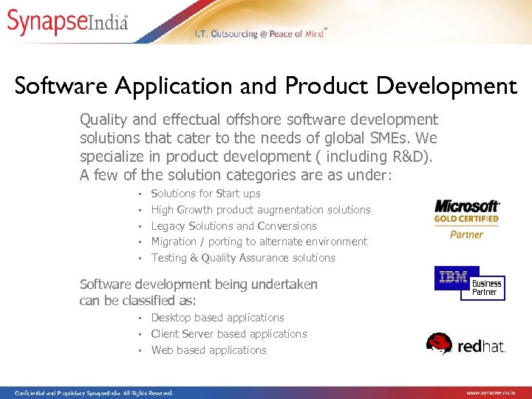The width and height of the screenshot is (532, 399).
Task: Click the line 'Software development being undertaken'
Action: (199, 284)
